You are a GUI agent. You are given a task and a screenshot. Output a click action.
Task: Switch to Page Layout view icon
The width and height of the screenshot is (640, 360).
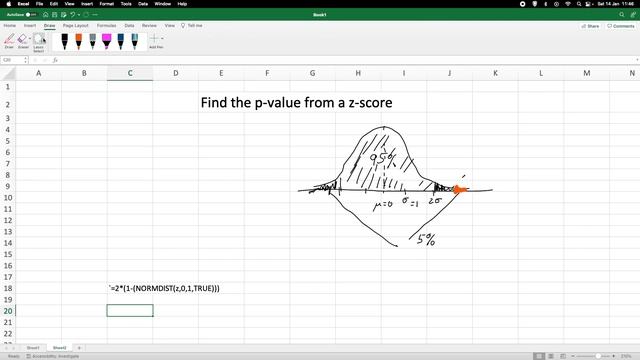coord(551,356)
